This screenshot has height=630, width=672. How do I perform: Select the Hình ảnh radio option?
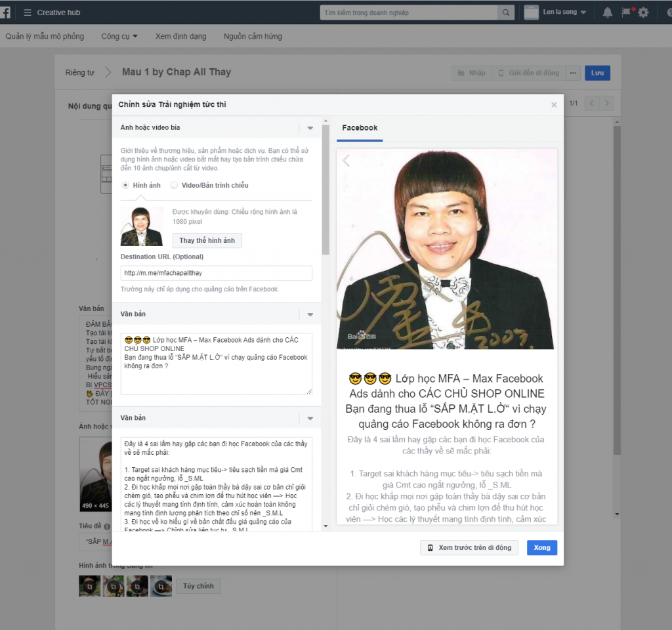tap(125, 185)
